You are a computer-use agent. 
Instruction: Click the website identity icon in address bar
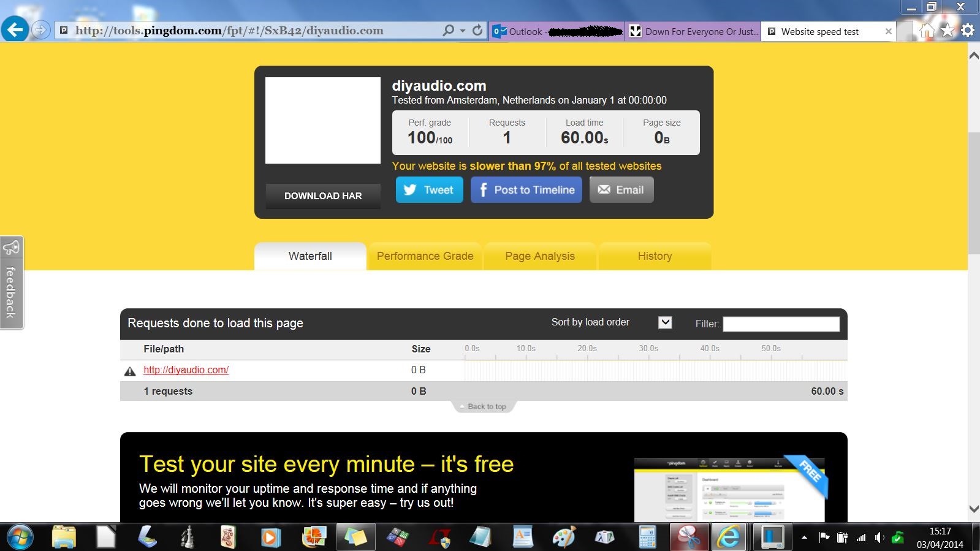[x=64, y=30]
